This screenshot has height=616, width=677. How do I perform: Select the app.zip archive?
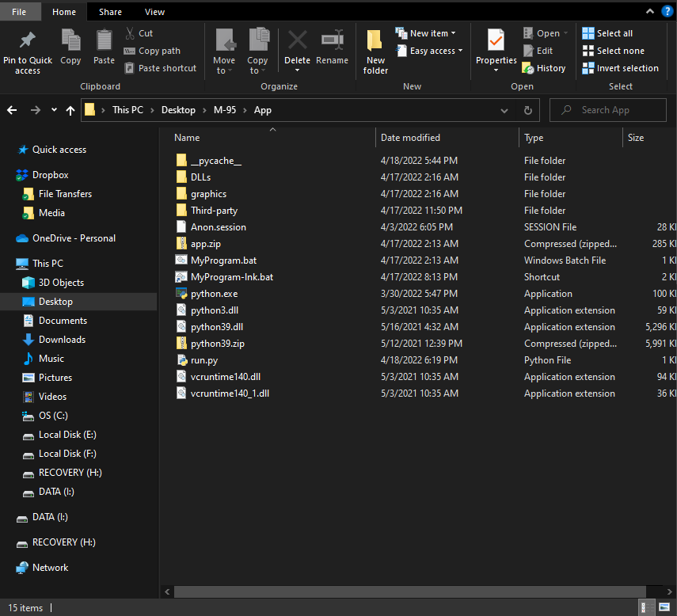point(206,244)
